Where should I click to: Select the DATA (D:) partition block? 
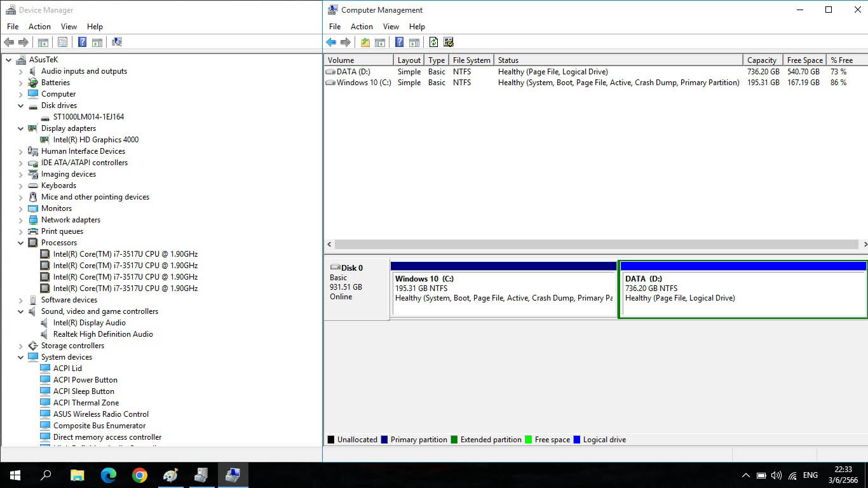pos(743,288)
